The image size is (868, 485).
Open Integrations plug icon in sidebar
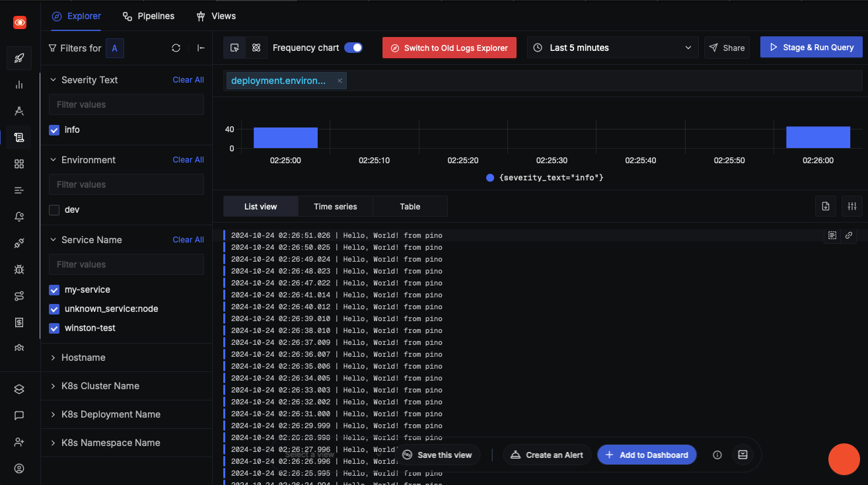click(19, 243)
